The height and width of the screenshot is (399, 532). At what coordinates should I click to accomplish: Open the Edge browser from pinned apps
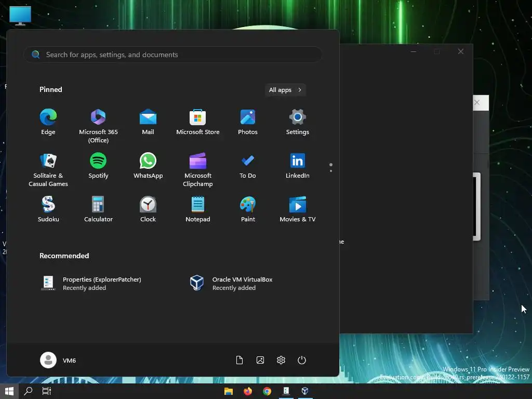pos(48,122)
